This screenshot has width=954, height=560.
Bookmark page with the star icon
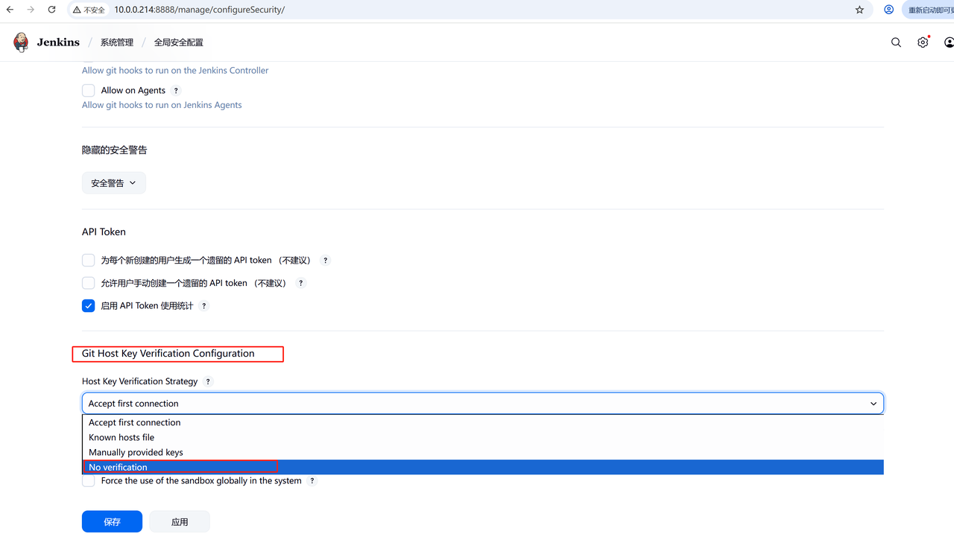[x=859, y=10]
